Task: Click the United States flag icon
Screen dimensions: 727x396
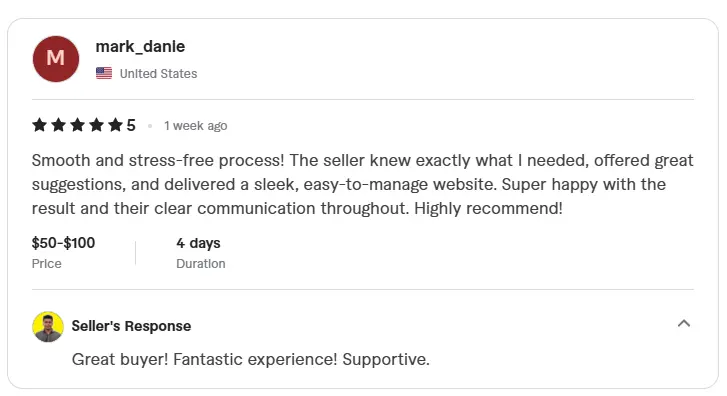Action: pos(104,73)
